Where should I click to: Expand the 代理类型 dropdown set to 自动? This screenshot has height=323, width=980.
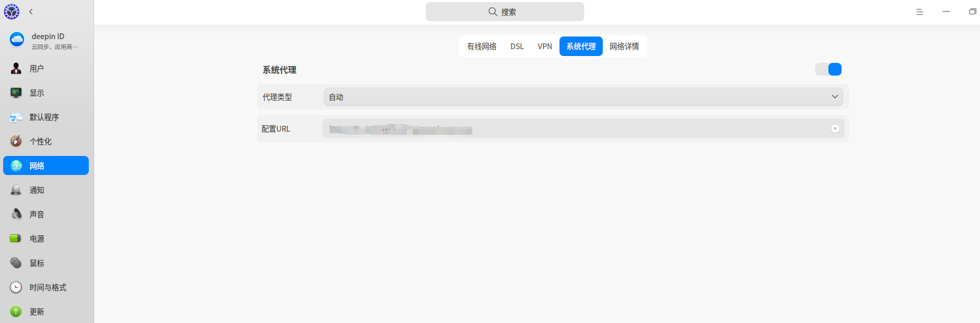tap(583, 97)
